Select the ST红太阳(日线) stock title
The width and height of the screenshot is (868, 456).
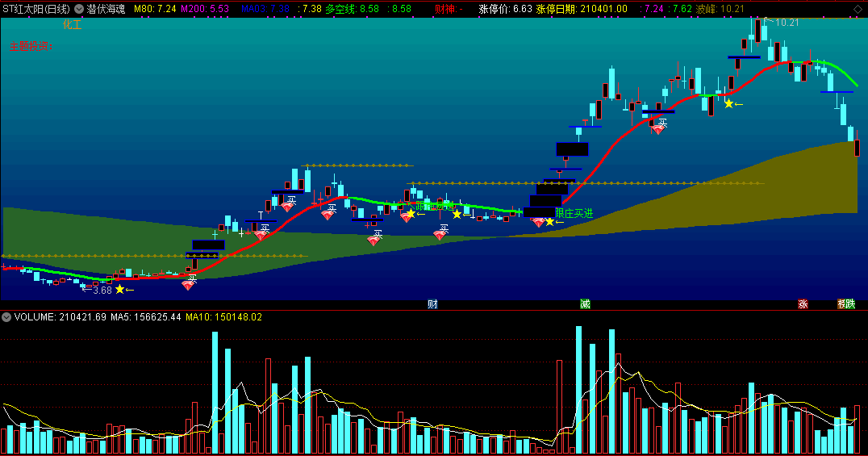pos(36,9)
